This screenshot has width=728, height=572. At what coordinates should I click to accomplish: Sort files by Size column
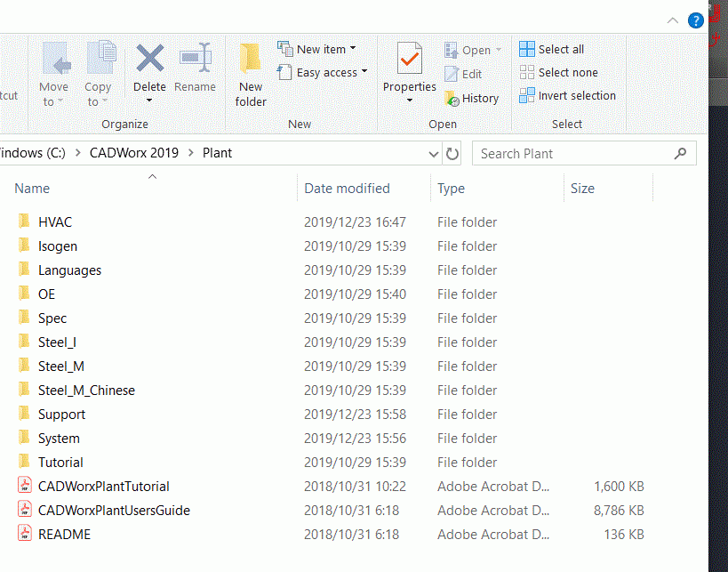pyautogui.click(x=582, y=189)
